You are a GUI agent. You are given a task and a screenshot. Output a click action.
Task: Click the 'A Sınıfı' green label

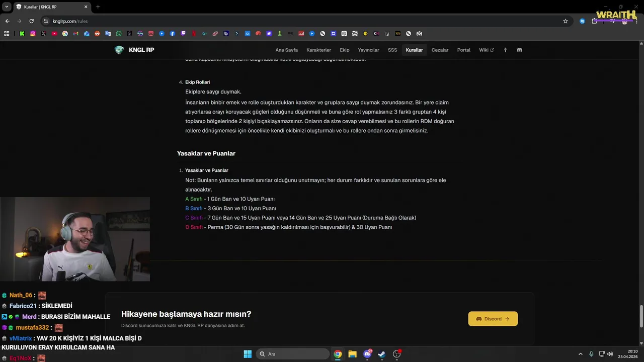pyautogui.click(x=194, y=199)
